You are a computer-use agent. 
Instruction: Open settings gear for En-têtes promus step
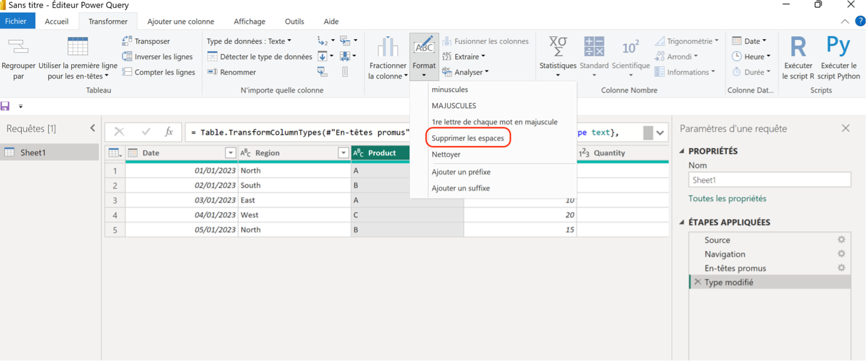(x=841, y=268)
